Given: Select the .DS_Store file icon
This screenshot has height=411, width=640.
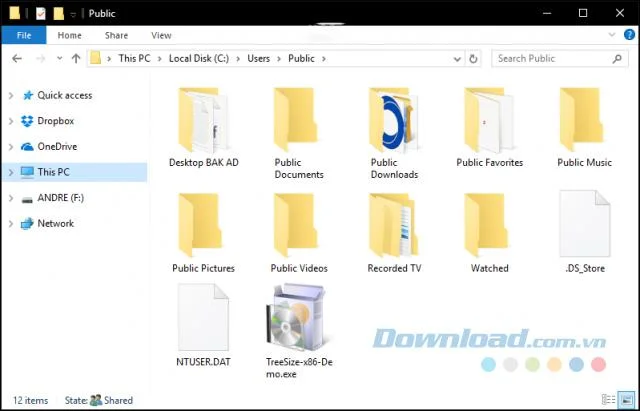Looking at the screenshot, I should (x=585, y=223).
